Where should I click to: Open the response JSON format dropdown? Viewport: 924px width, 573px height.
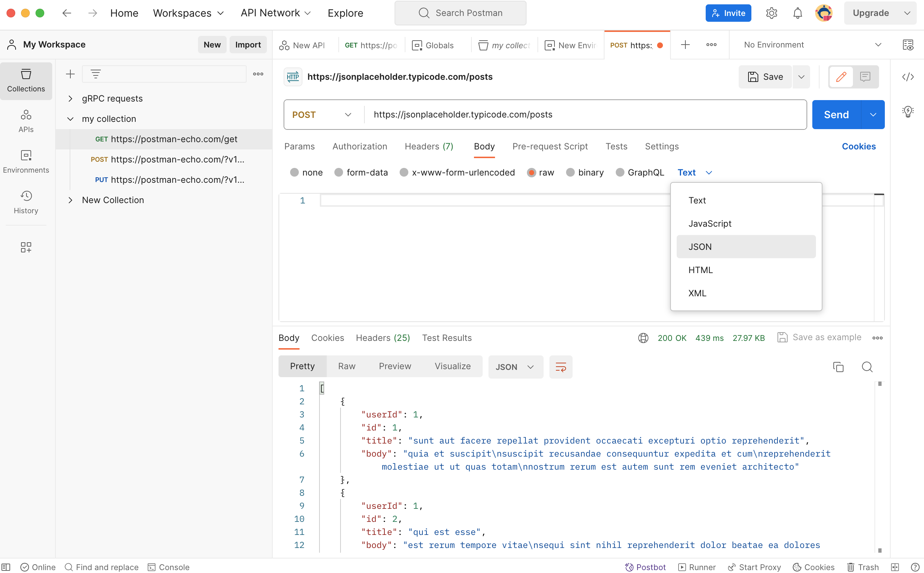(515, 367)
